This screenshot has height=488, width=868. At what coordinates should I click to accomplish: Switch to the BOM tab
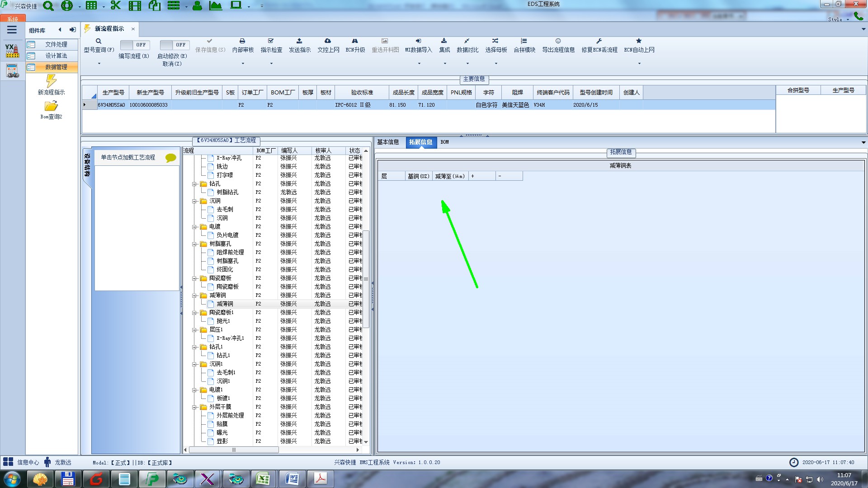444,142
